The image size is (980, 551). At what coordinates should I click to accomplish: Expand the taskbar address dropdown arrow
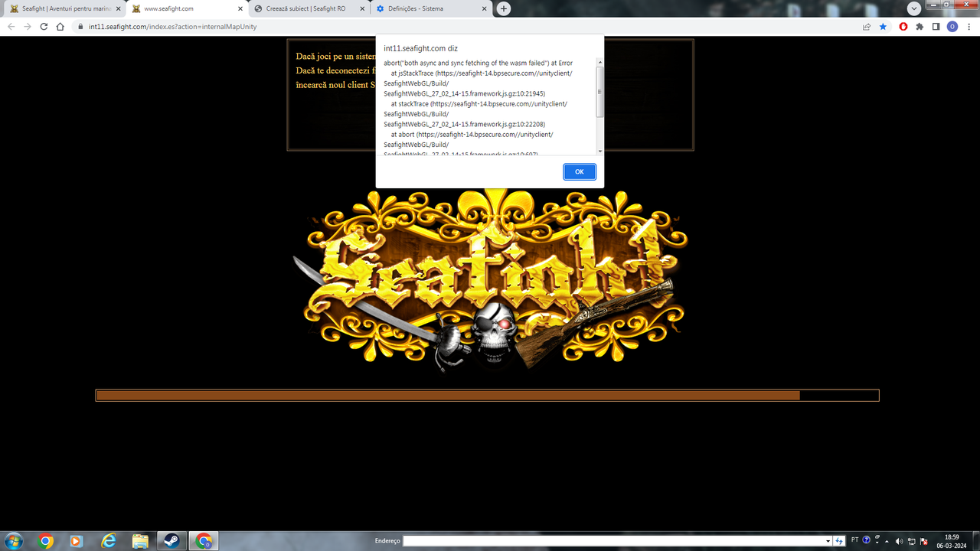828,541
